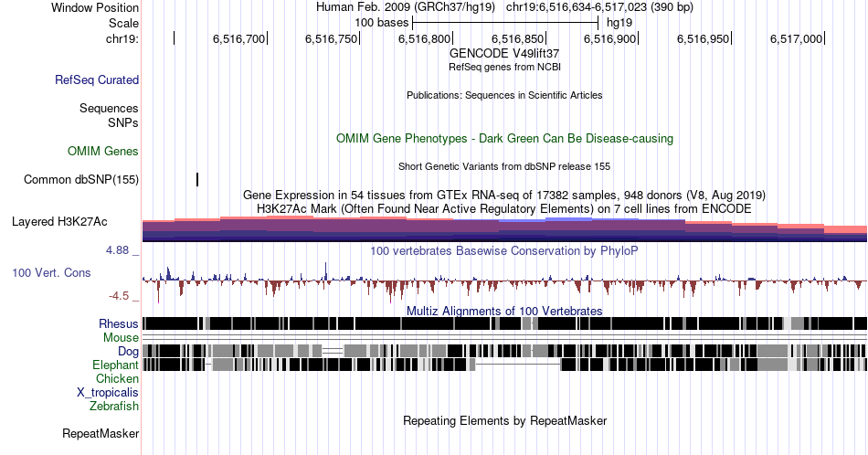The image size is (868, 455).
Task: Click the 6,516,700 ruler position
Action: (239, 38)
